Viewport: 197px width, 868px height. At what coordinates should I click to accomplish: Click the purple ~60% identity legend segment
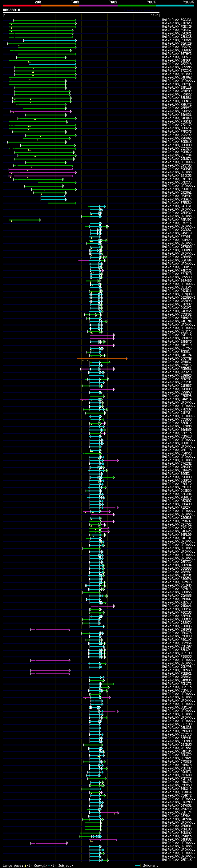[98, 6]
